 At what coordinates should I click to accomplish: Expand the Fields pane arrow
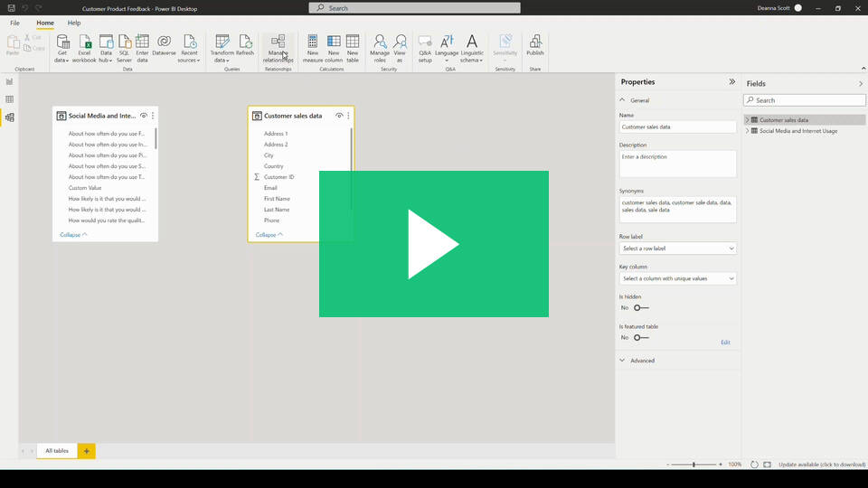click(861, 83)
